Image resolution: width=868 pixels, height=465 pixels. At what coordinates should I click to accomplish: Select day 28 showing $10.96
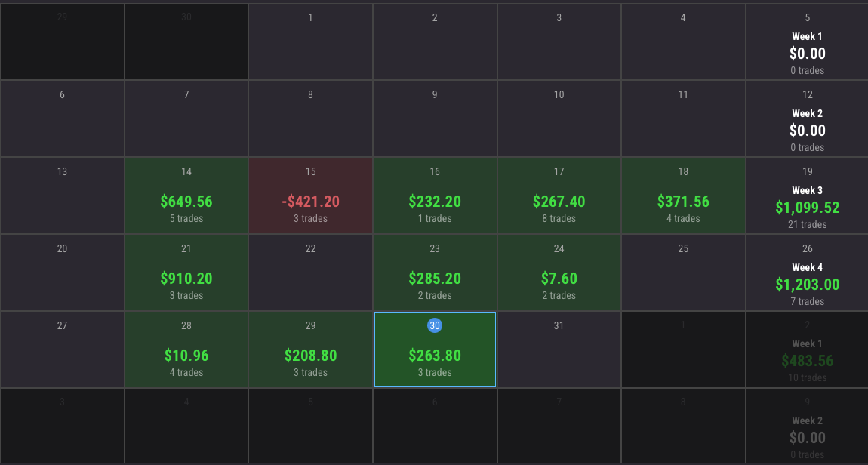coord(186,350)
